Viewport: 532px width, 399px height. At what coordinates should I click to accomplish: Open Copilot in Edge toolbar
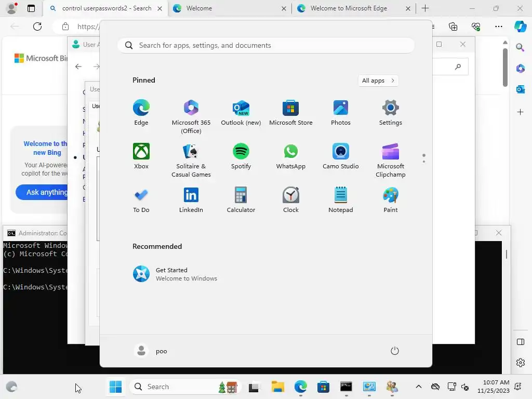[x=520, y=26]
